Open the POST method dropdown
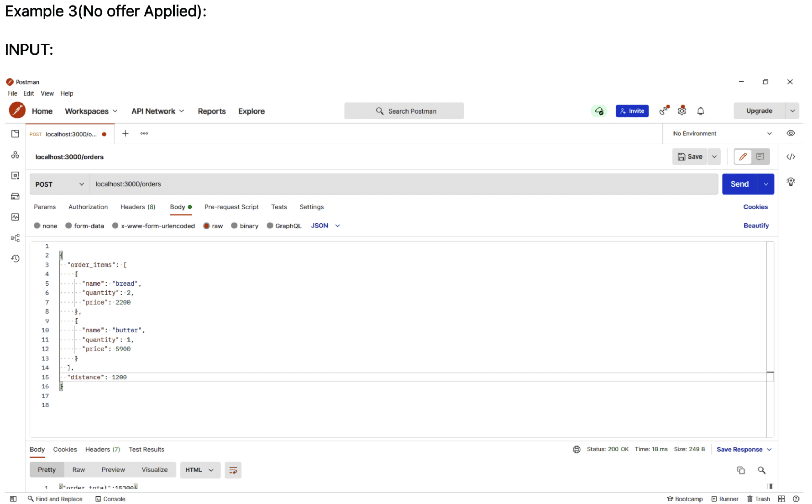 (x=59, y=184)
